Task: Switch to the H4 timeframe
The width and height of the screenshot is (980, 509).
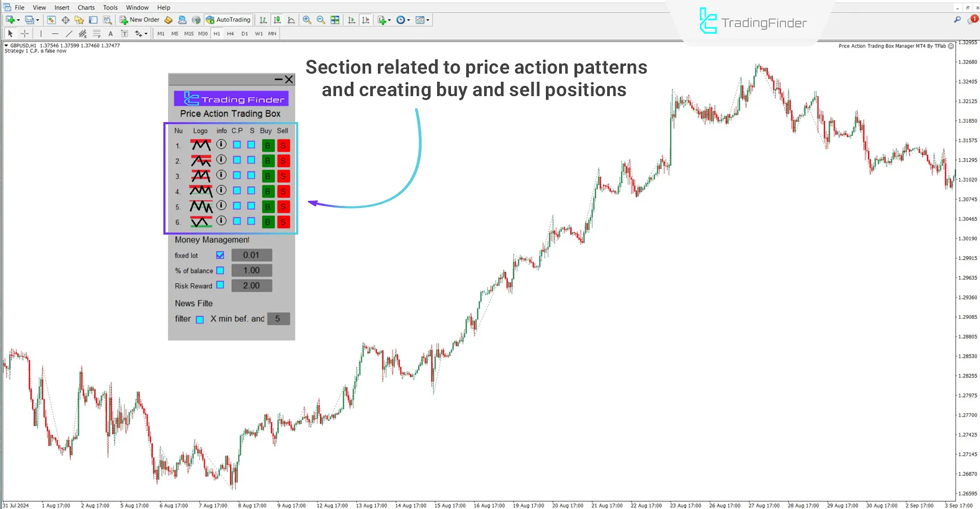Action: (x=230, y=33)
